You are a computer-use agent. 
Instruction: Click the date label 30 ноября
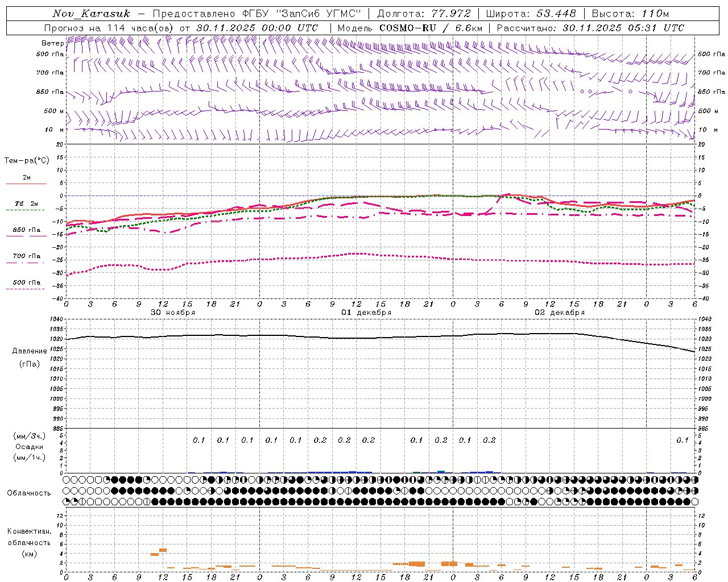(x=173, y=313)
